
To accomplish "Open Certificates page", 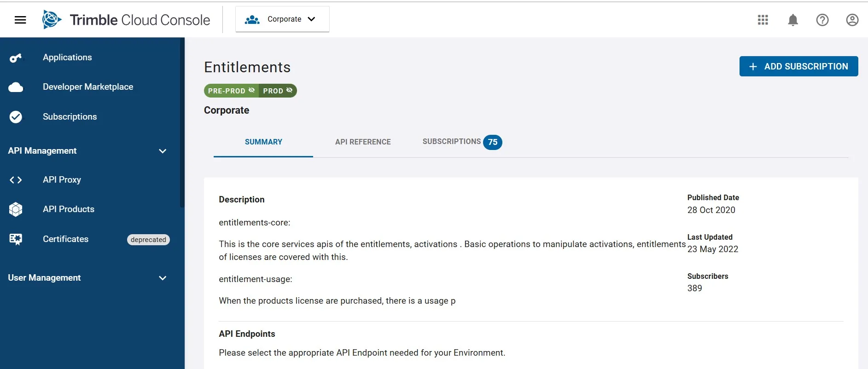I will point(65,239).
